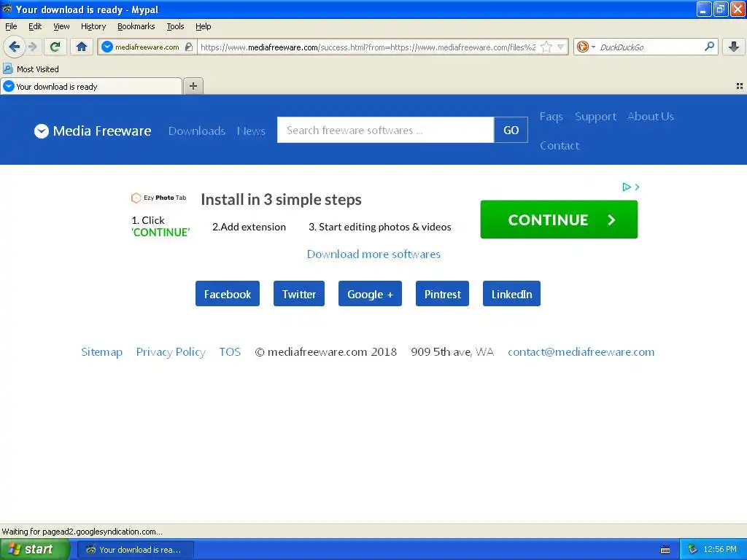This screenshot has width=747, height=560.
Task: Click the system tray network icon
Action: [693, 550]
